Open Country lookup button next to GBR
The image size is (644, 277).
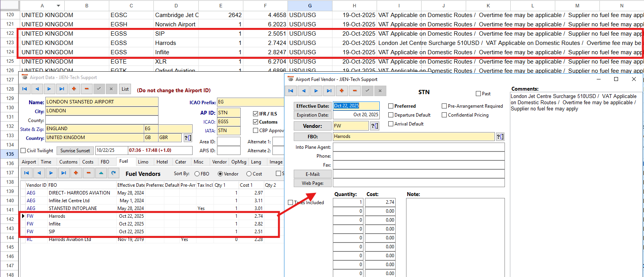pos(188,138)
